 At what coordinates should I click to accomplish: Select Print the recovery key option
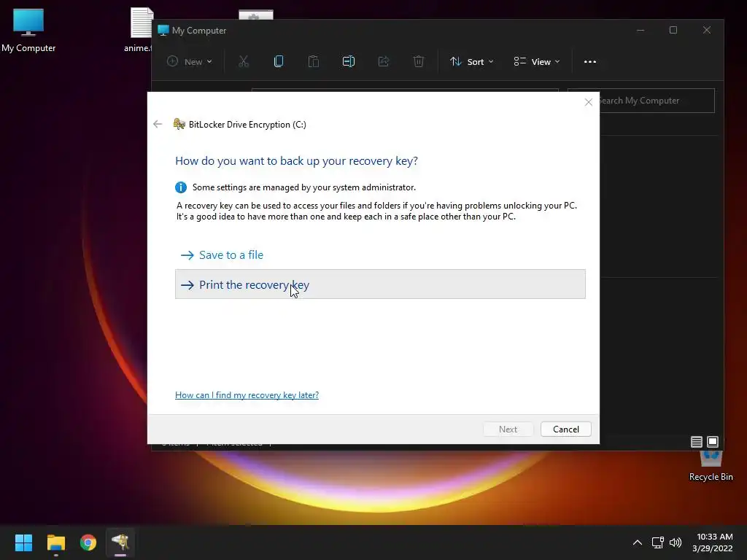click(380, 284)
